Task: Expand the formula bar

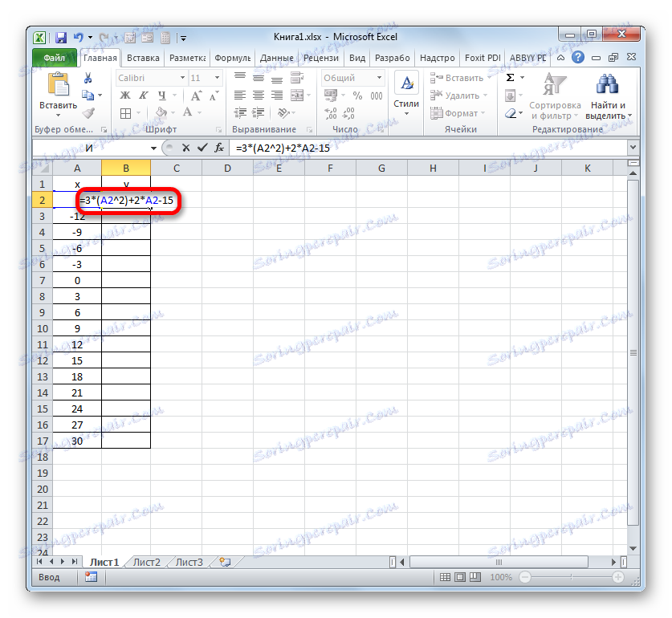Action: pyautogui.click(x=633, y=148)
